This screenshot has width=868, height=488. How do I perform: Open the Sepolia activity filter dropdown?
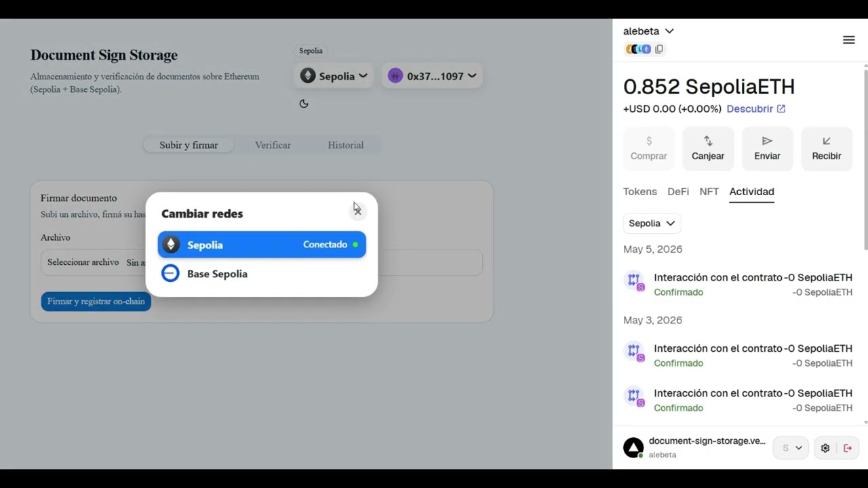(652, 223)
